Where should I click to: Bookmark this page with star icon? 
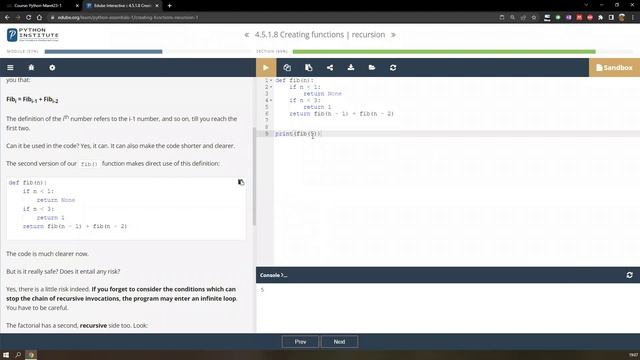point(534,18)
